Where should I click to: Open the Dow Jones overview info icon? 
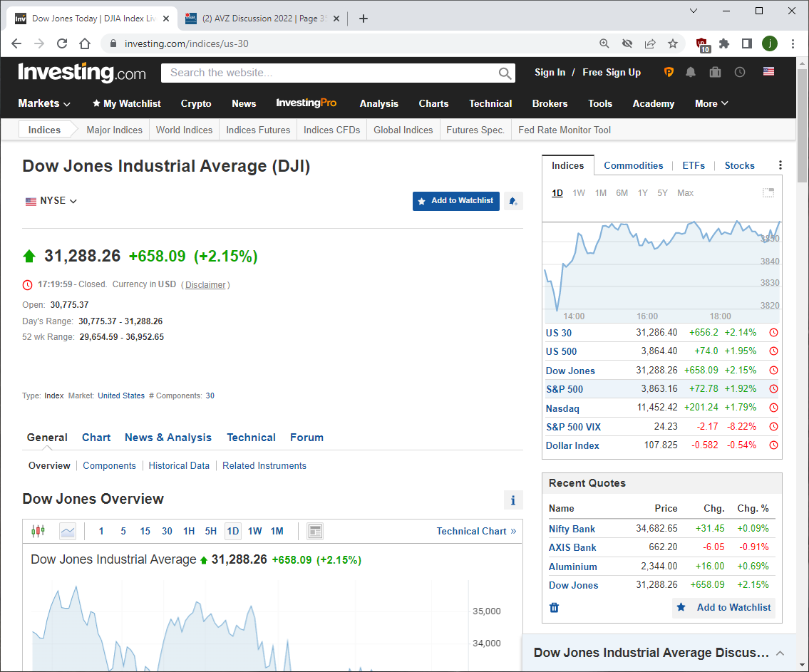coord(513,500)
